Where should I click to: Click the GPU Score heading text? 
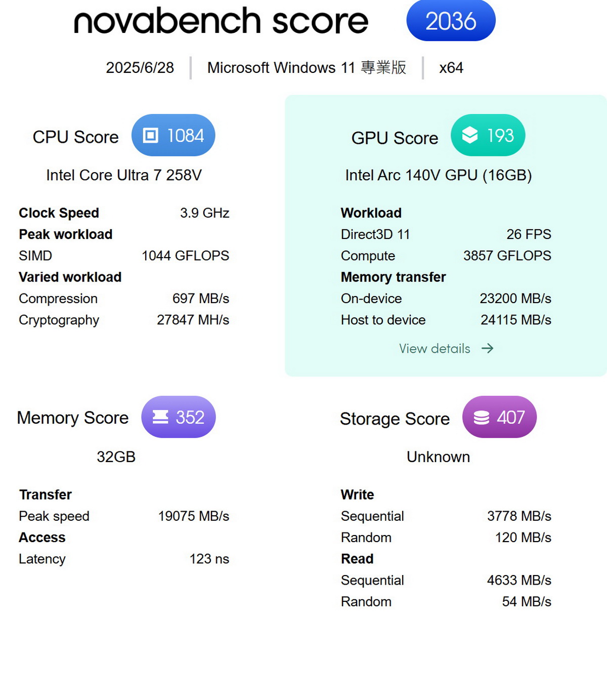tap(395, 138)
